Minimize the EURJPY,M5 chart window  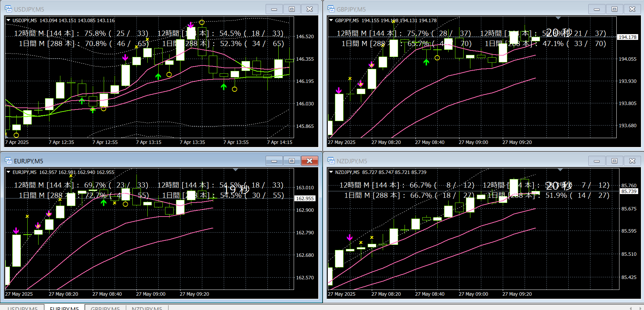(x=274, y=161)
